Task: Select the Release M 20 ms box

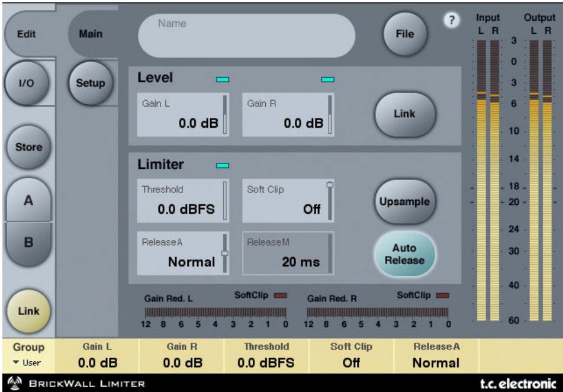Action: [x=288, y=253]
